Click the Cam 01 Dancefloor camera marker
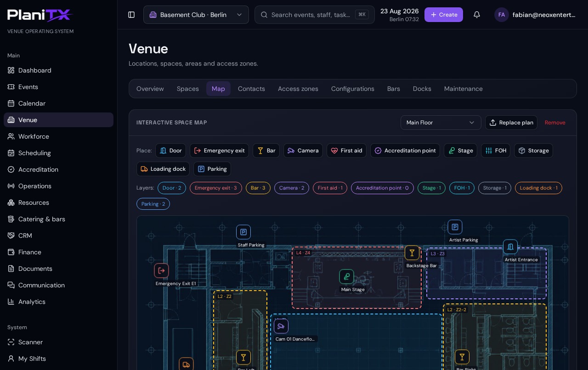 281,326
